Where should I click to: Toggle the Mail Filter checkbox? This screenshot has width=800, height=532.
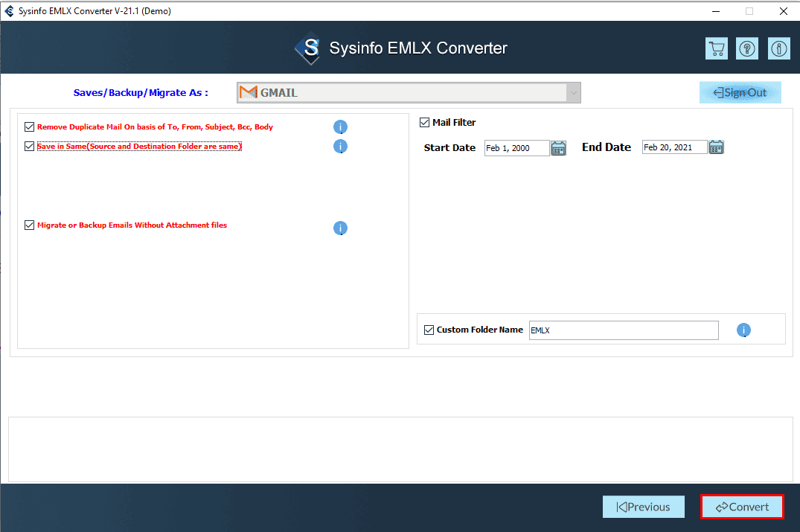pyautogui.click(x=425, y=123)
